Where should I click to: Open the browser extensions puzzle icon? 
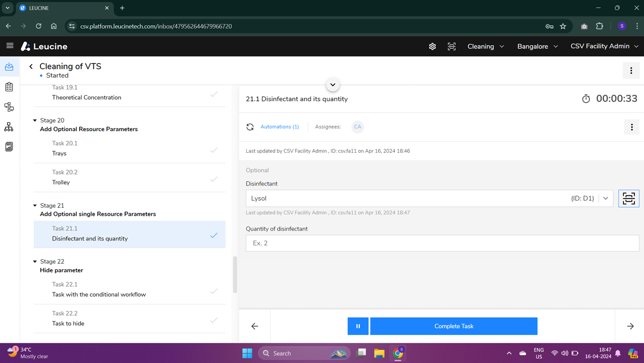[x=600, y=26]
